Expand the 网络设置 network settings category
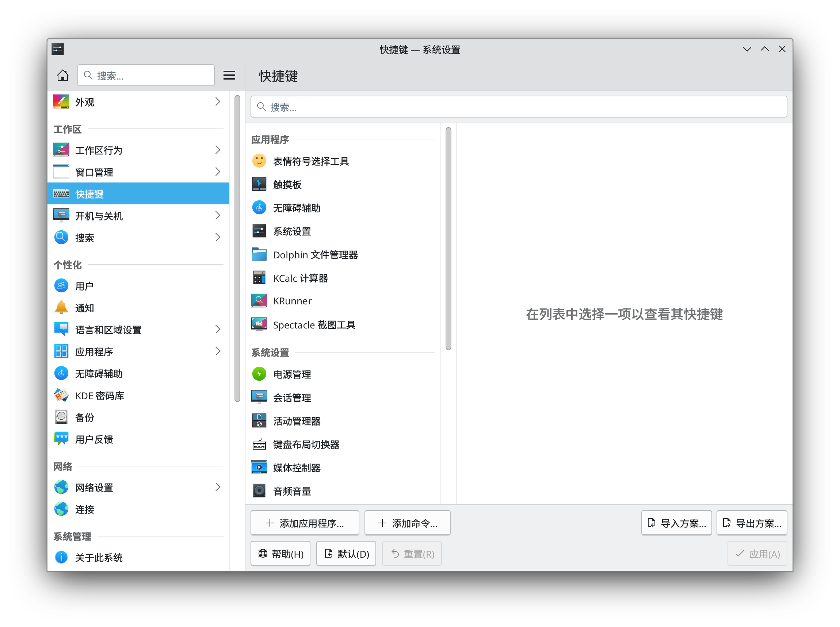This screenshot has width=840, height=627. pos(218,487)
